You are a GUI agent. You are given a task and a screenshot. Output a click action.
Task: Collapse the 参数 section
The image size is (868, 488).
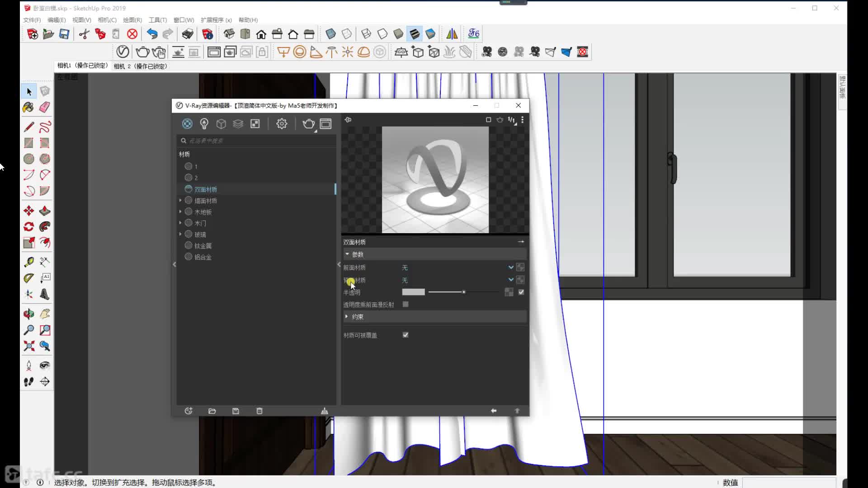347,254
